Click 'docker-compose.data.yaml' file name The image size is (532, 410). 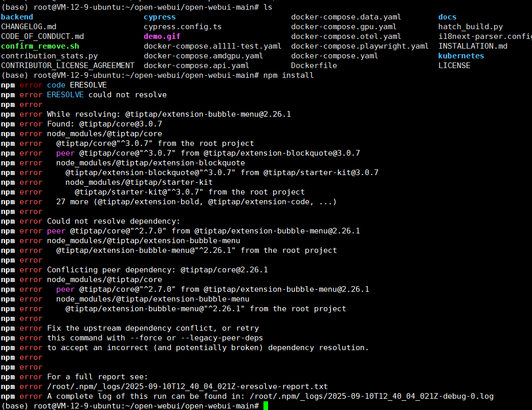point(346,17)
